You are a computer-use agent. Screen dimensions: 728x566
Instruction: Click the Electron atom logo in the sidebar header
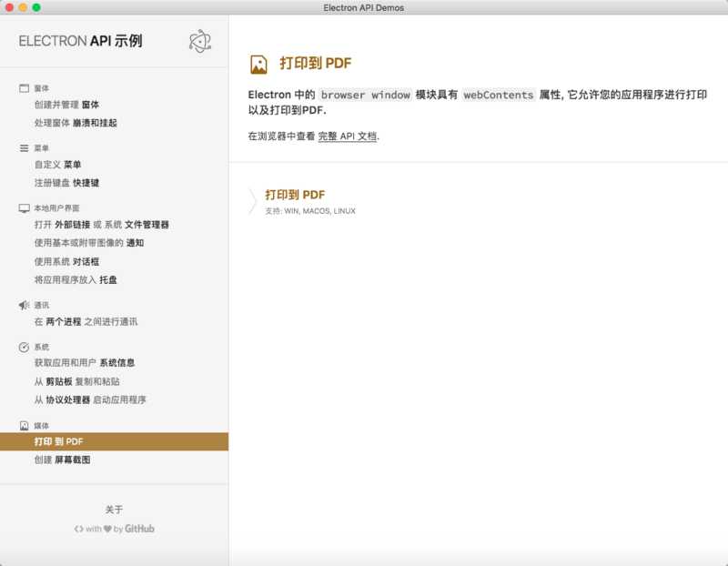pos(200,41)
